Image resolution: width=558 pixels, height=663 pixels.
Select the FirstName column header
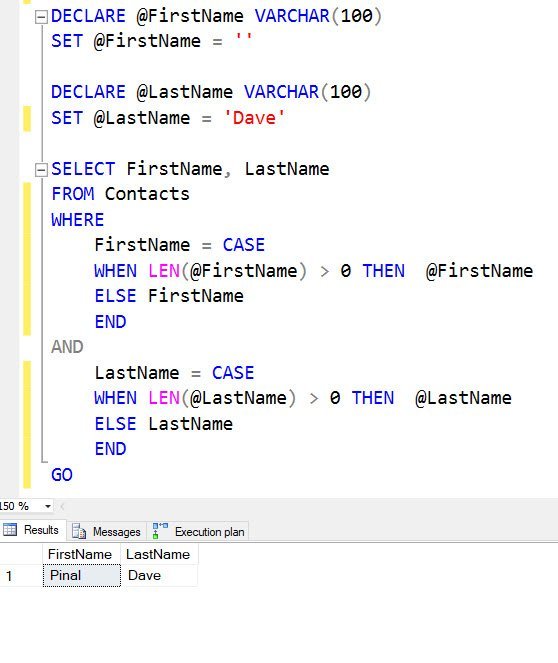click(x=81, y=554)
